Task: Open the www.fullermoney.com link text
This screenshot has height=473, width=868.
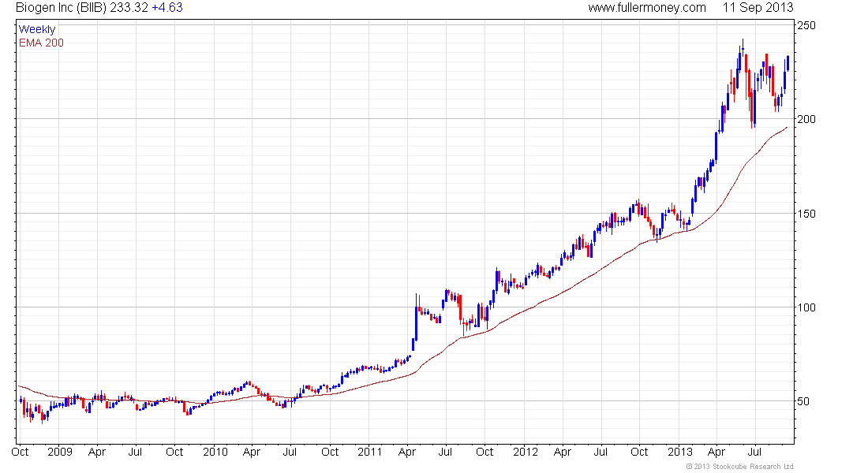Action: [x=647, y=8]
